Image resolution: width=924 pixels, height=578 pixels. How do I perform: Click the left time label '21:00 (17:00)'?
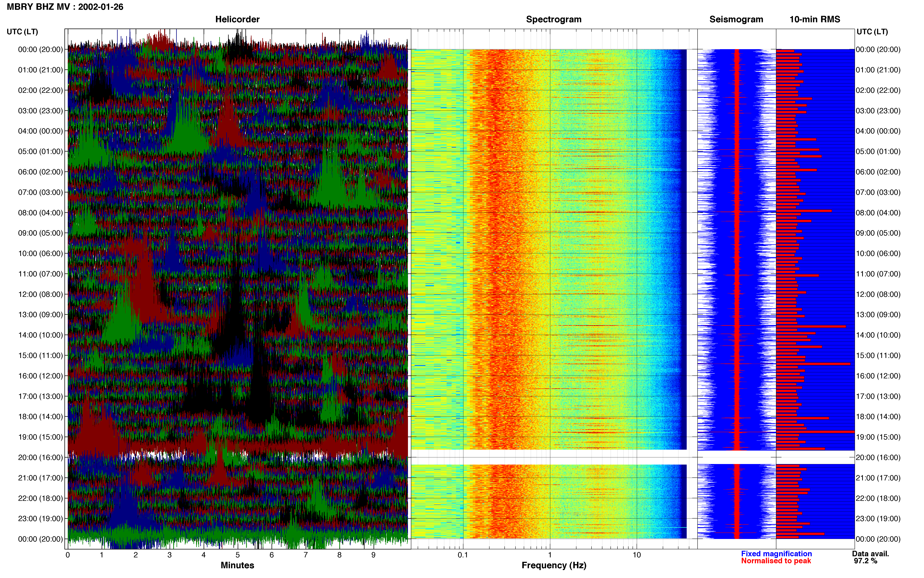[41, 478]
